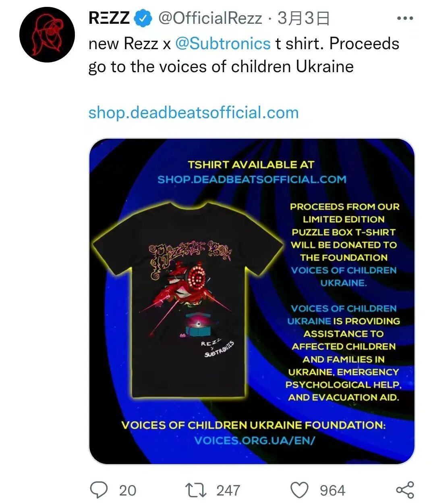Click the reply count 20
This screenshot has width=435, height=504.
point(128,490)
